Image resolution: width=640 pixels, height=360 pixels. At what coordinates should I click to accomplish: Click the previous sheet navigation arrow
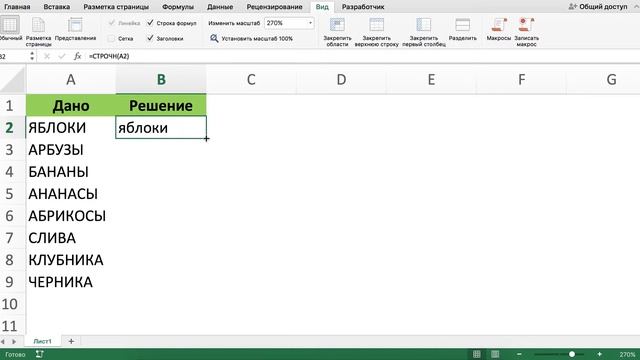3,341
